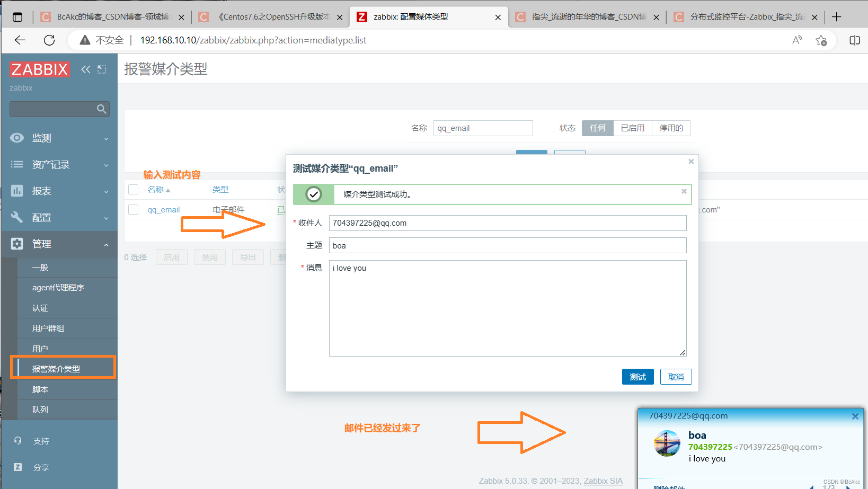Click sender name 704397225 in notification
This screenshot has height=489, width=868.
click(710, 447)
